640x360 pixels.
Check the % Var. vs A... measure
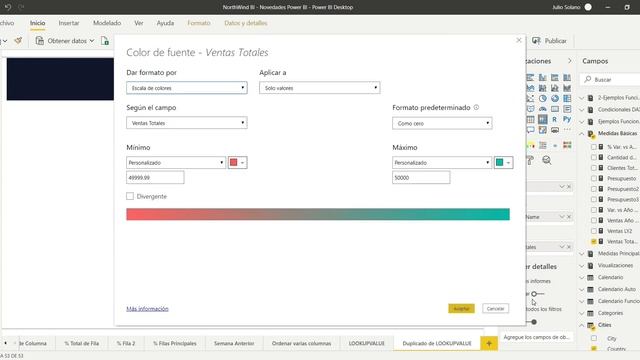click(x=594, y=147)
